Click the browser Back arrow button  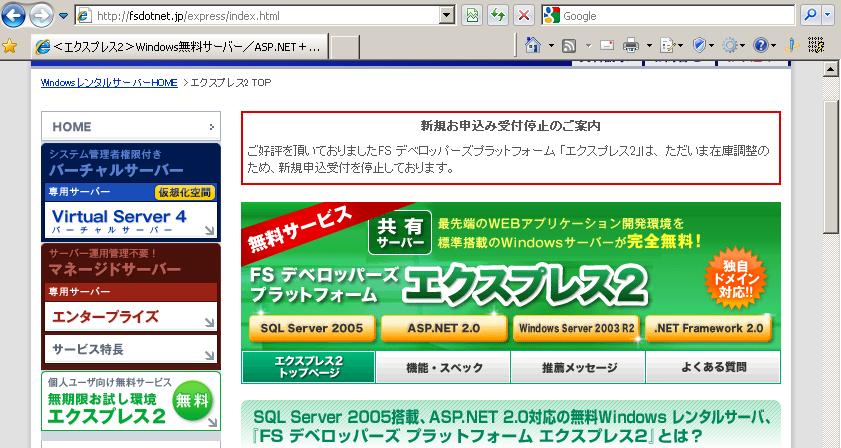pos(13,16)
